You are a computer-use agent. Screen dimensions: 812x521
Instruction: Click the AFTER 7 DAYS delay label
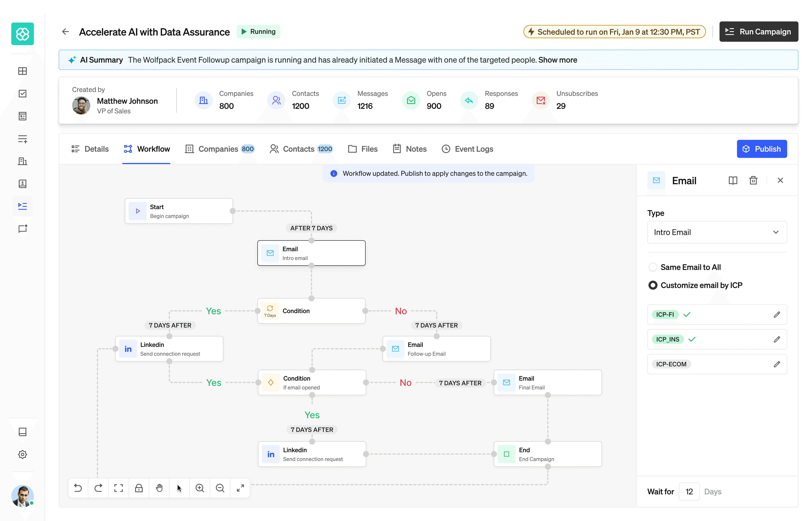tap(311, 228)
